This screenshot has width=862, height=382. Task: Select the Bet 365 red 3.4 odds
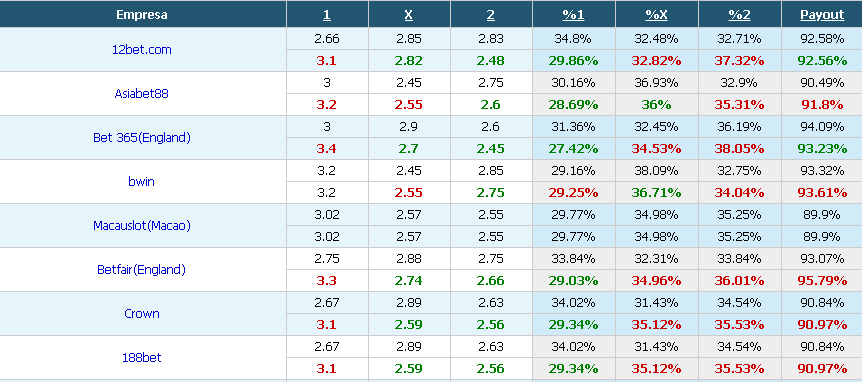point(327,149)
